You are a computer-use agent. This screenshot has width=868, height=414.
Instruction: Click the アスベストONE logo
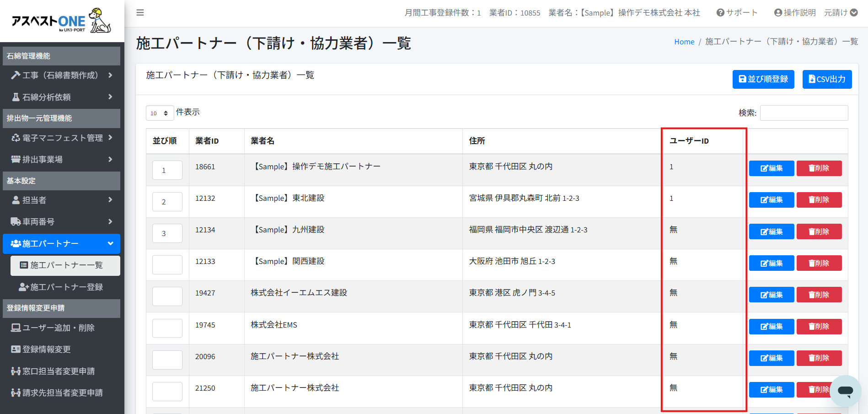click(61, 21)
